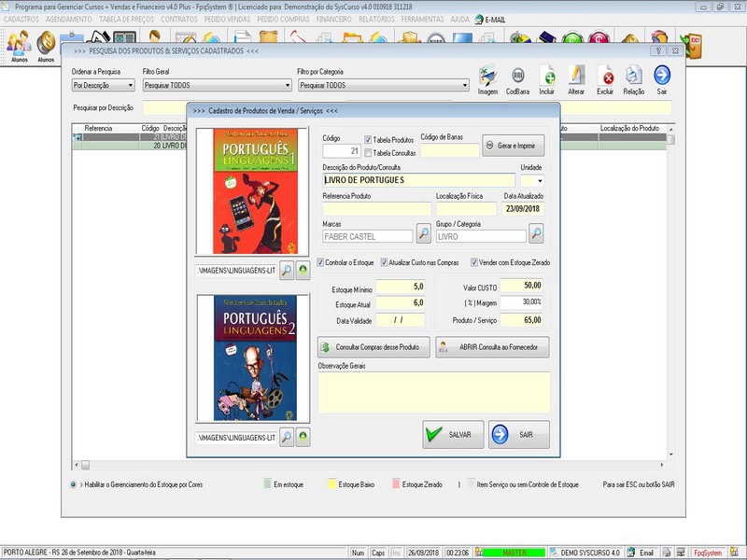Open the FERRAMENTAS menu
The image size is (747, 560).
(423, 20)
